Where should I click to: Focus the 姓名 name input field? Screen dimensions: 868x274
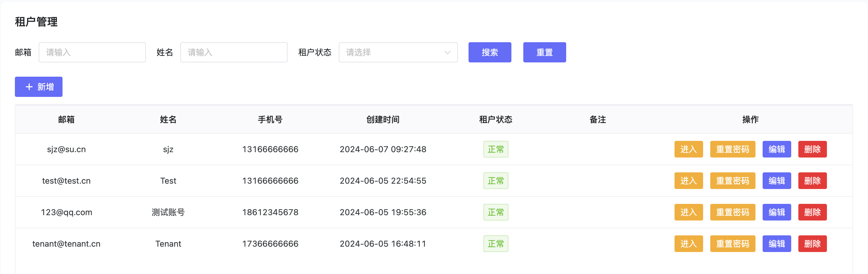[233, 53]
